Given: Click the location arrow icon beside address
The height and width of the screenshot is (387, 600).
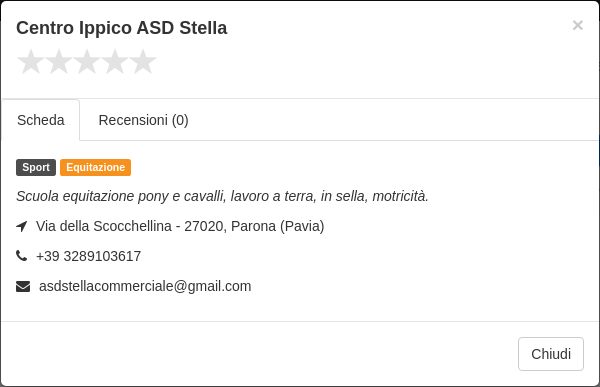Looking at the screenshot, I should (x=22, y=226).
